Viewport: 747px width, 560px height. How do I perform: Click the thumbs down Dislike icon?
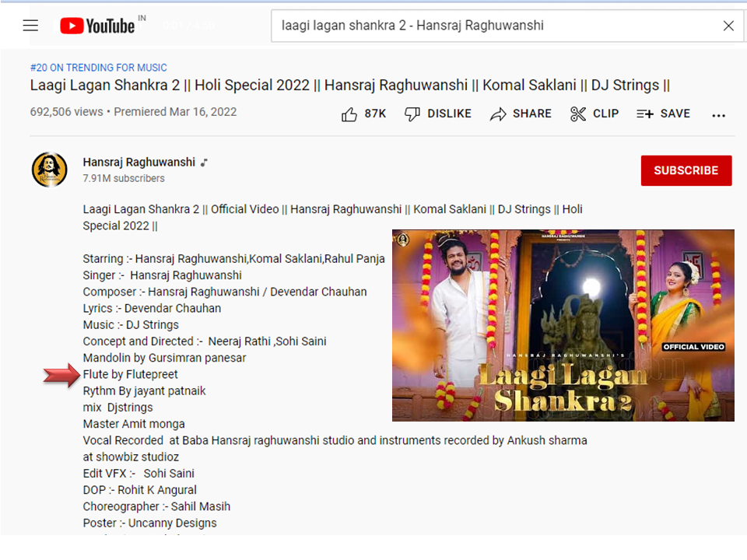pos(412,114)
